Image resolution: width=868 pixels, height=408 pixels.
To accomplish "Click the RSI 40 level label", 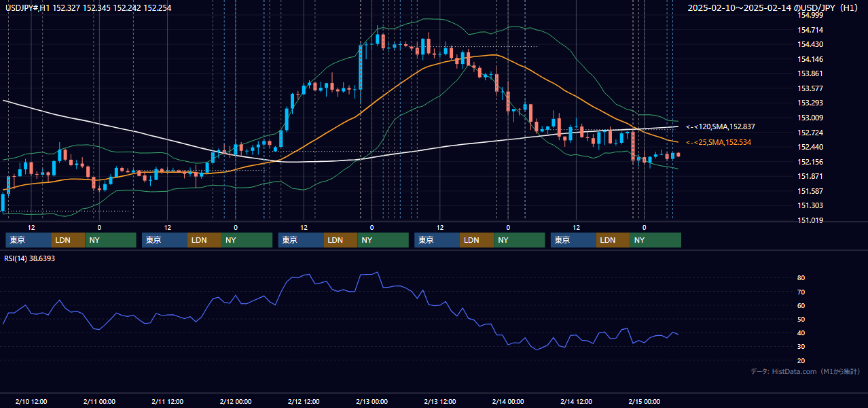I will [801, 333].
